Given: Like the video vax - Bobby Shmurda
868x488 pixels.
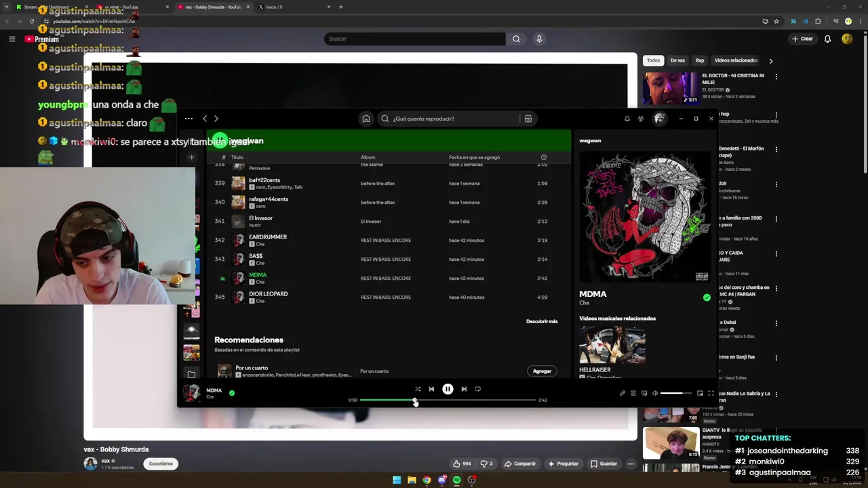Looking at the screenshot, I should point(462,464).
